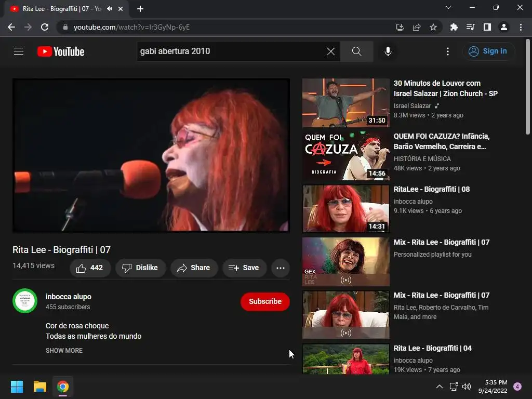
Task: Go to YouTube home via the logo
Action: (x=61, y=51)
